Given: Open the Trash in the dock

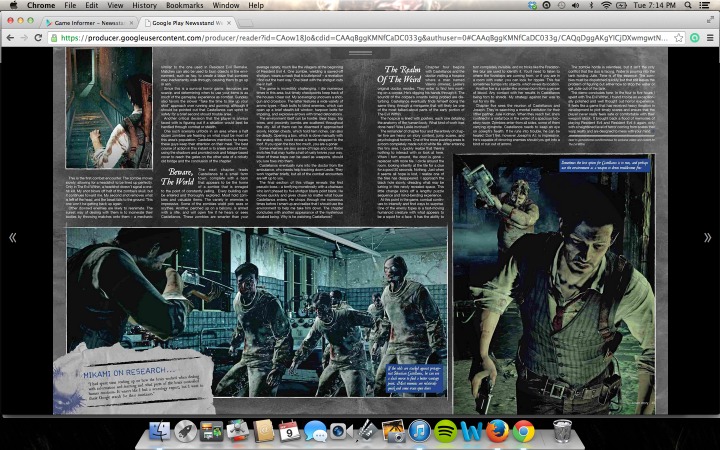Looking at the screenshot, I should [x=562, y=432].
